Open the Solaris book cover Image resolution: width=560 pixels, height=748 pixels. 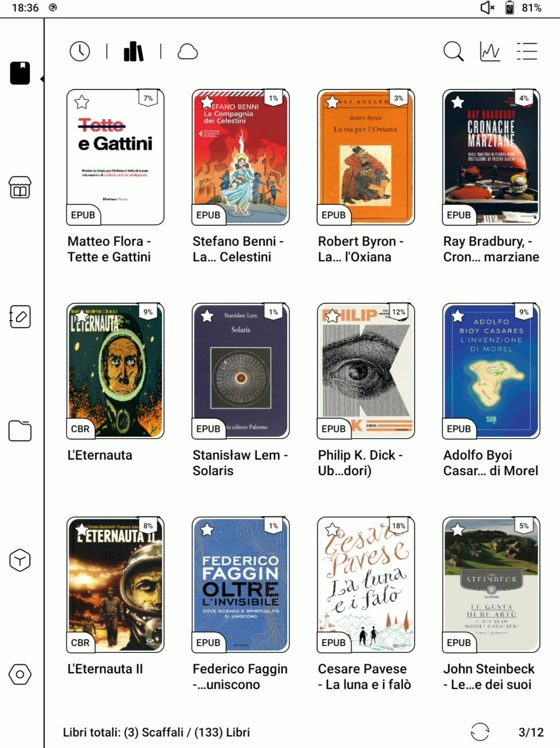tap(241, 371)
